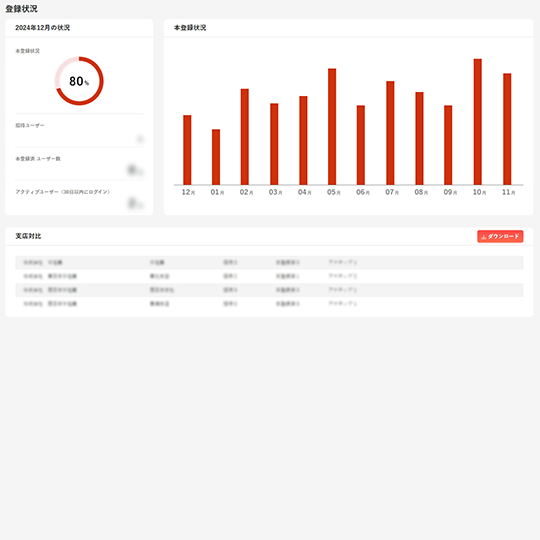Click the 招待ユーザー label
The width and height of the screenshot is (540, 540).
point(30,125)
